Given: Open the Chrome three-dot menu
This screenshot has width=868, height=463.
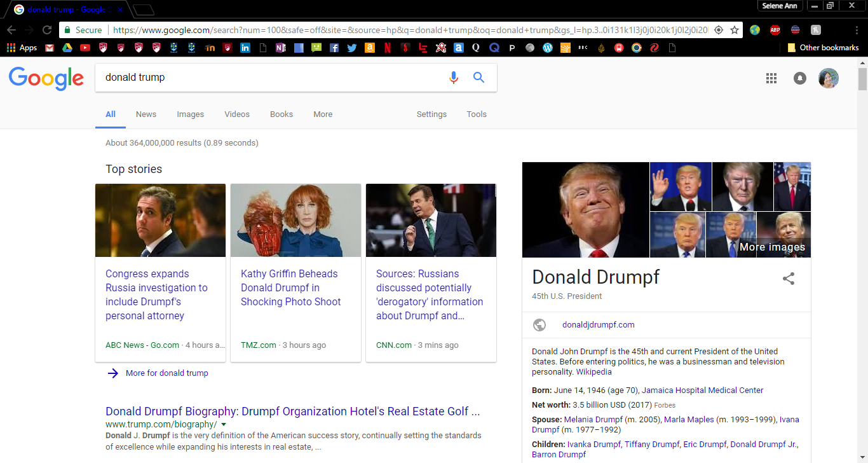Looking at the screenshot, I should tap(856, 30).
